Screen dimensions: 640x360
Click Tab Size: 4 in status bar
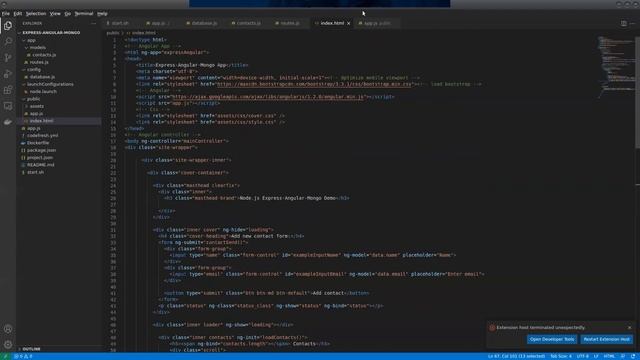561,356
